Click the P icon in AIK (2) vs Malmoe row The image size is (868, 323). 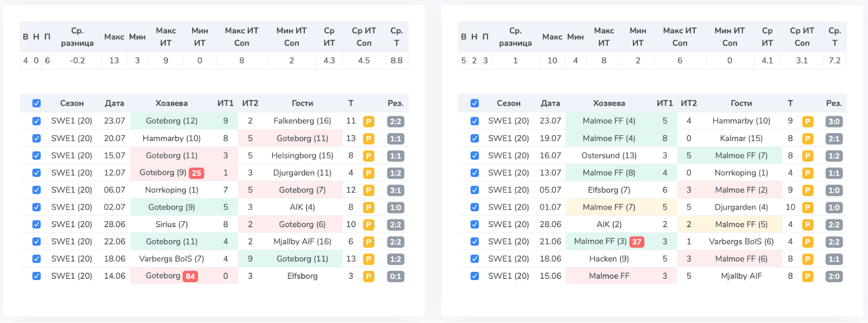click(808, 225)
